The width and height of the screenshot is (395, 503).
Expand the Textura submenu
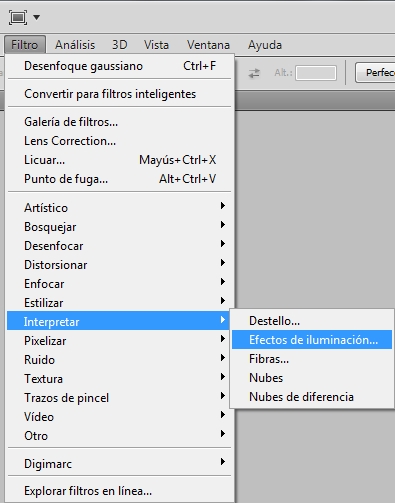point(119,379)
